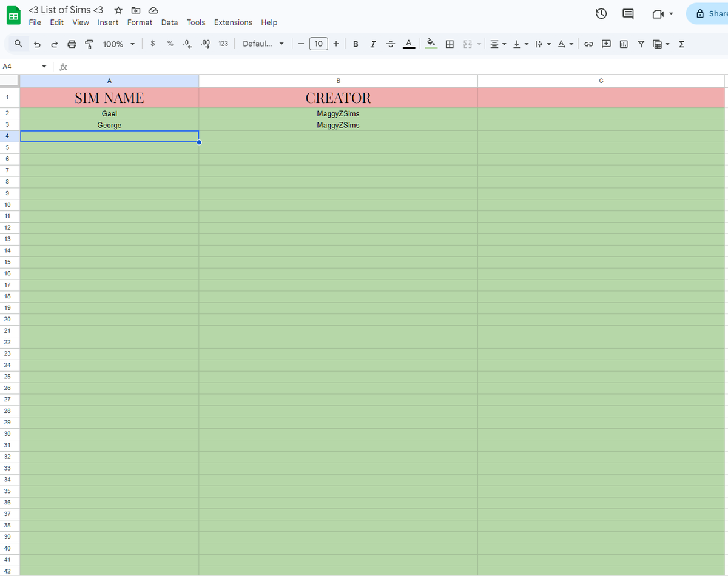Open the Format menu
The image size is (728, 576).
[x=140, y=22]
